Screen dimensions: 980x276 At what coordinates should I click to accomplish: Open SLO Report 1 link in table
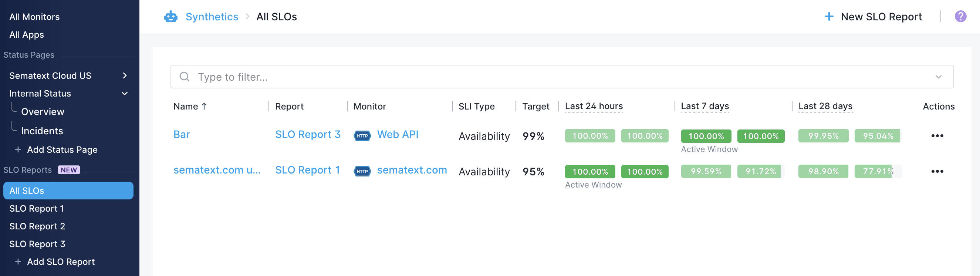point(307,170)
